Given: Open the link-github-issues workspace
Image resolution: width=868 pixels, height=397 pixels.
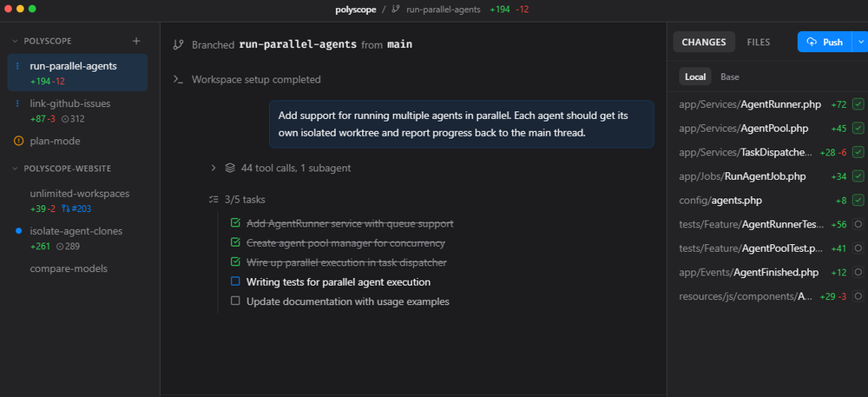Looking at the screenshot, I should (x=70, y=103).
